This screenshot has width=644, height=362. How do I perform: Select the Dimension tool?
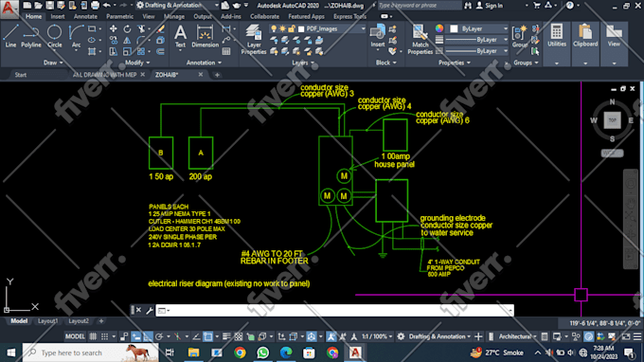205,36
